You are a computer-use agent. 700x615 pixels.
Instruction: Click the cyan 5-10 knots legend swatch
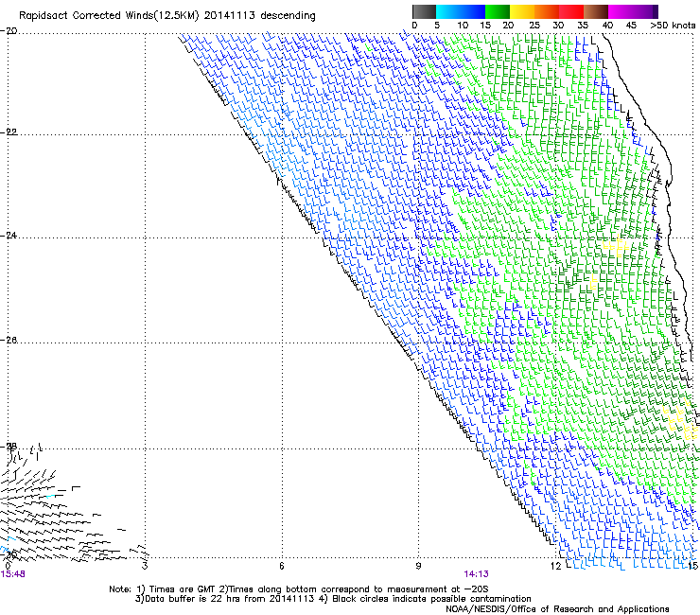(448, 11)
